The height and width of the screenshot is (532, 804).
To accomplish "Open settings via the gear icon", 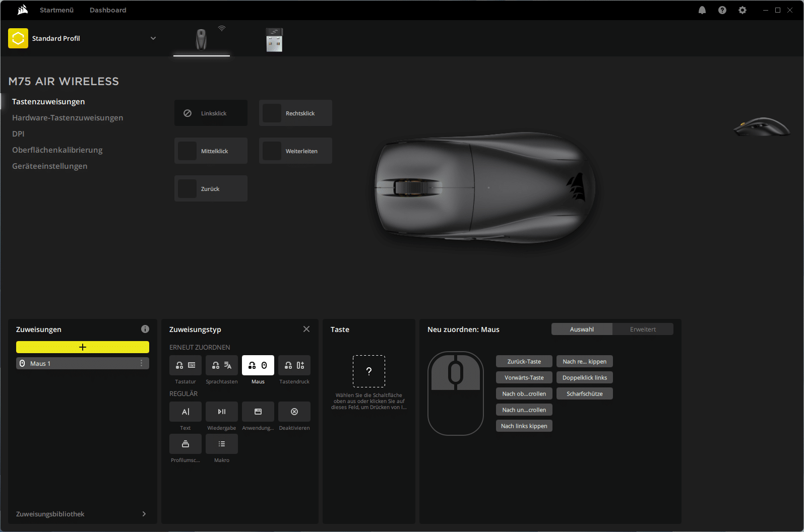I will pyautogui.click(x=742, y=10).
